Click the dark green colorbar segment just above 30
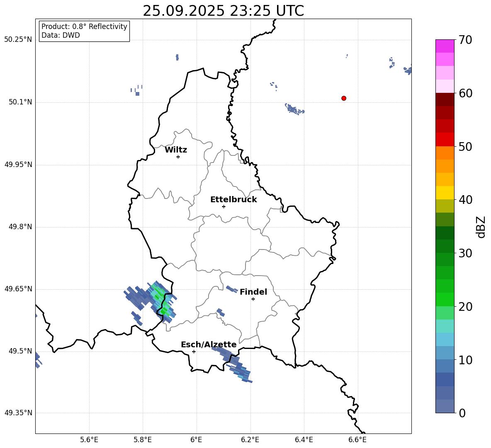 [x=445, y=246]
